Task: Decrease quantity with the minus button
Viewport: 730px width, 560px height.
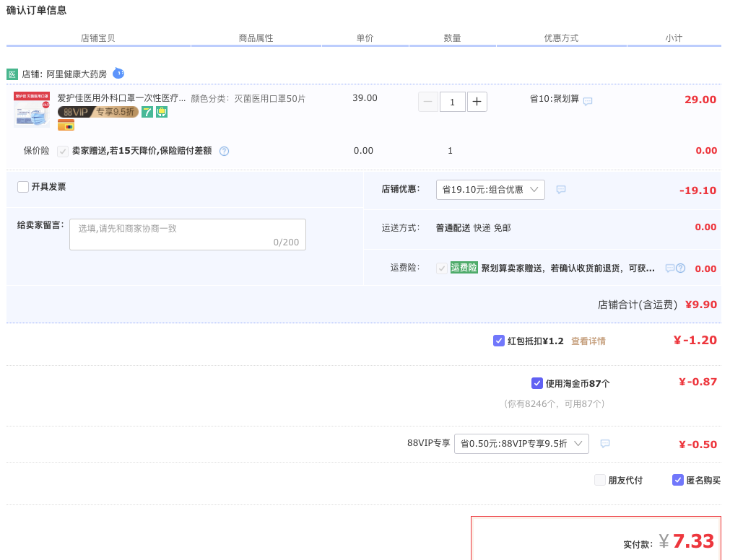Action: click(x=428, y=102)
